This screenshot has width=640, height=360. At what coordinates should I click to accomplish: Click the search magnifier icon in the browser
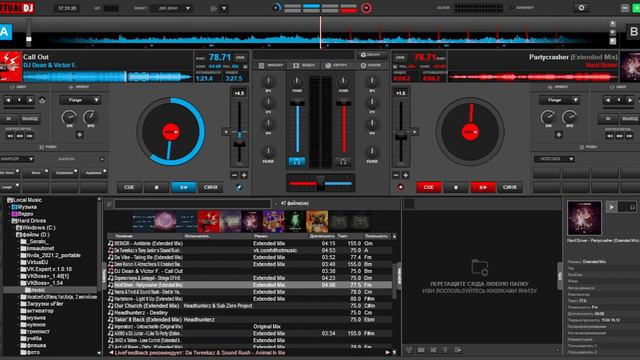(109, 204)
